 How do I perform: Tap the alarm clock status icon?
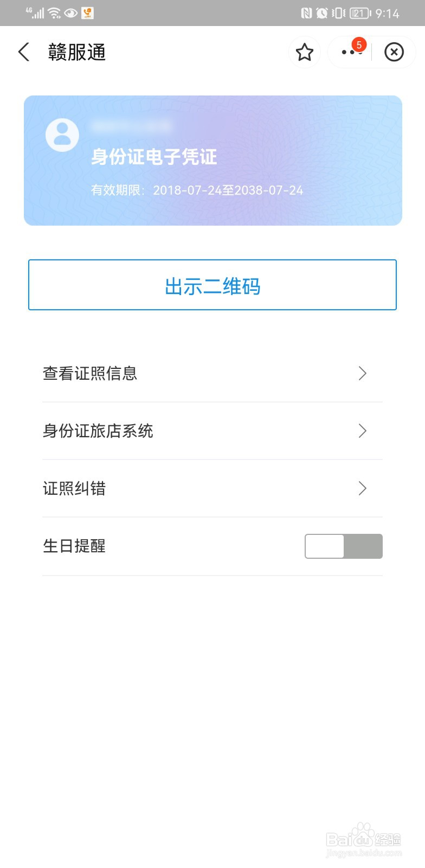click(322, 13)
